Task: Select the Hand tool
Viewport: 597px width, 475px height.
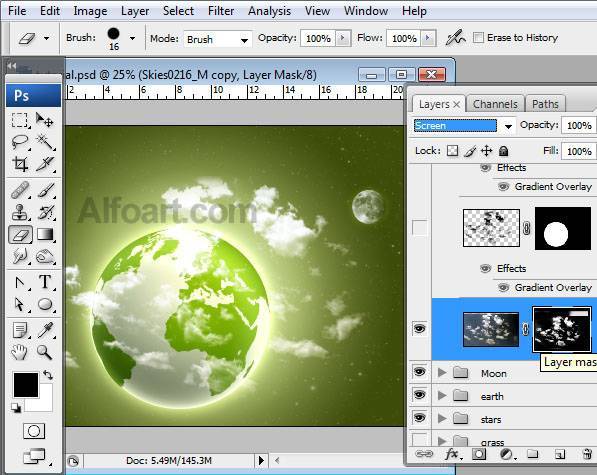Action: tap(19, 352)
